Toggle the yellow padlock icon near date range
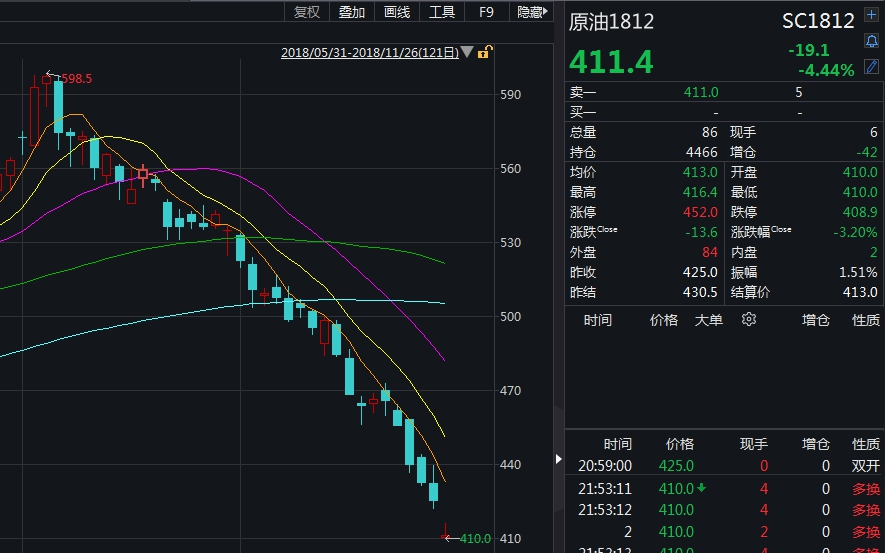The image size is (885, 553). 485,52
